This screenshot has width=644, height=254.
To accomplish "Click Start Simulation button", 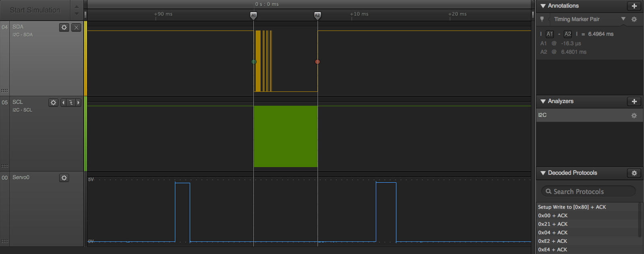I will tap(35, 10).
